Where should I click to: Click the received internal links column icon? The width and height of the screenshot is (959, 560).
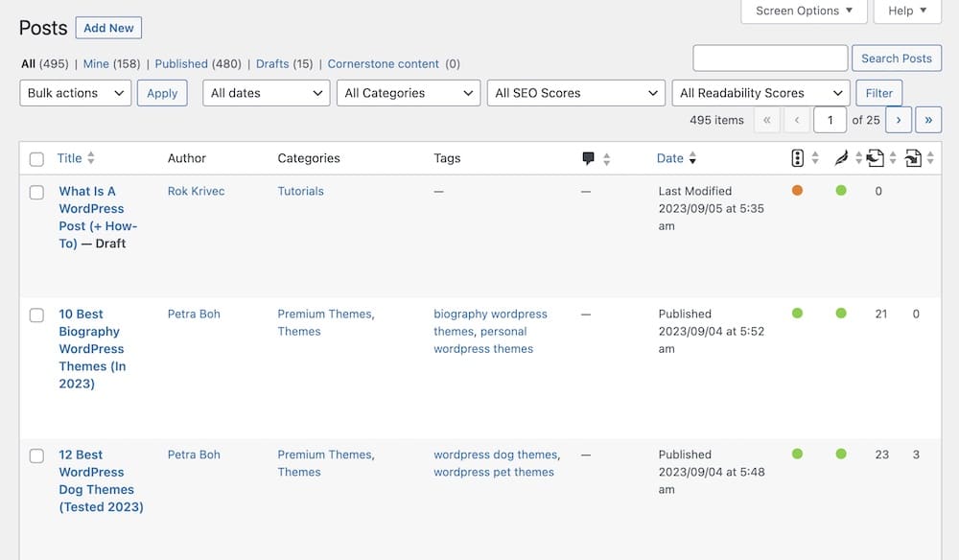tap(913, 158)
